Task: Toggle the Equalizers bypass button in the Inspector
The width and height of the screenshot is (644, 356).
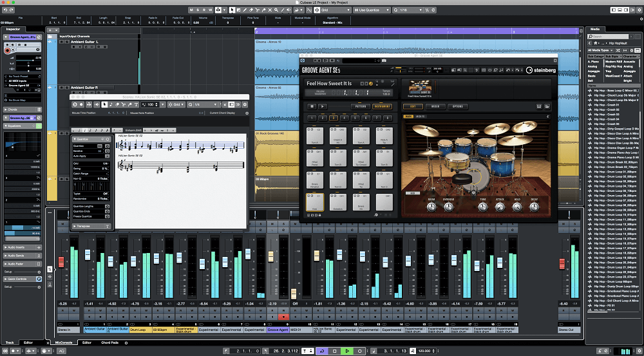Action: click(x=39, y=126)
